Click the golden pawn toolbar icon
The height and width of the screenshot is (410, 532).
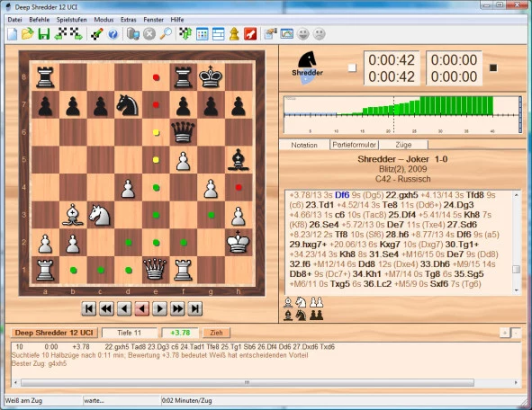pyautogui.click(x=234, y=34)
